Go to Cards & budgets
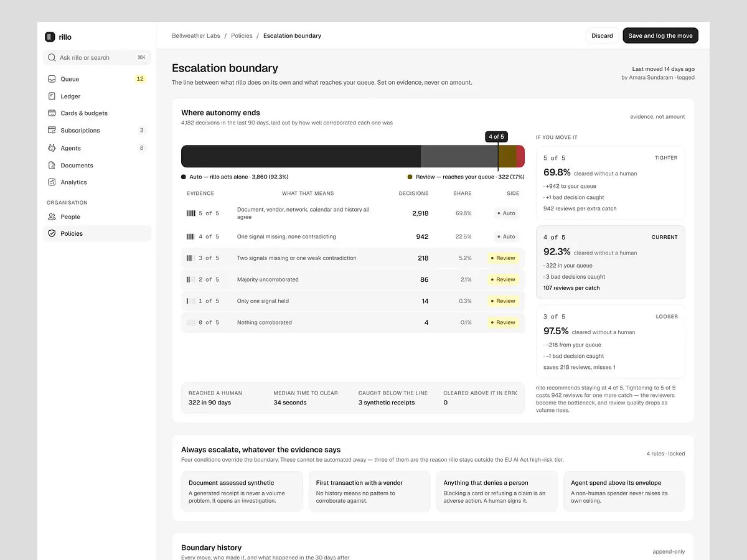The height and width of the screenshot is (560, 747). tap(96, 113)
